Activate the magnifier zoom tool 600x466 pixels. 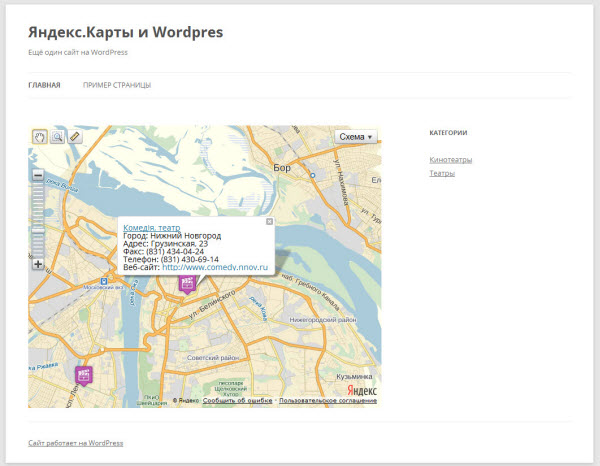(x=57, y=137)
